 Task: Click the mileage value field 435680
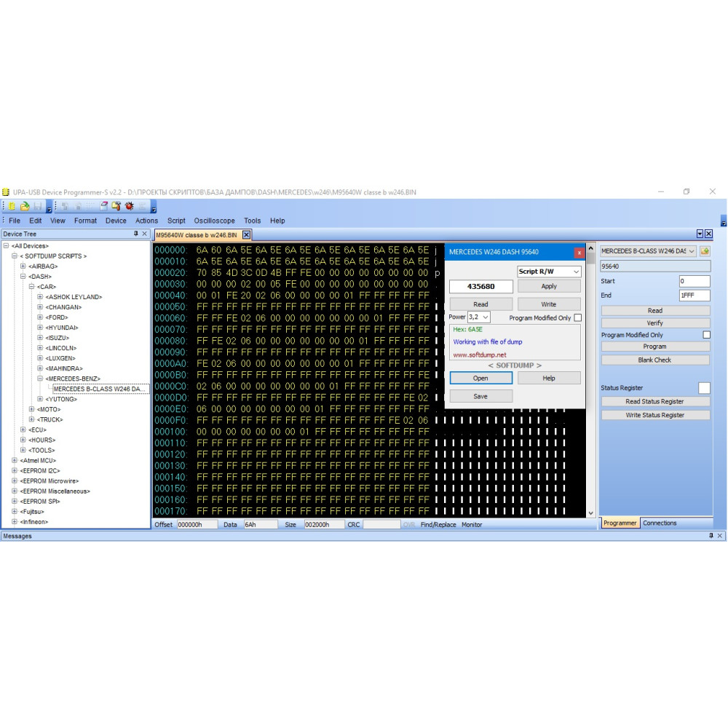481,286
